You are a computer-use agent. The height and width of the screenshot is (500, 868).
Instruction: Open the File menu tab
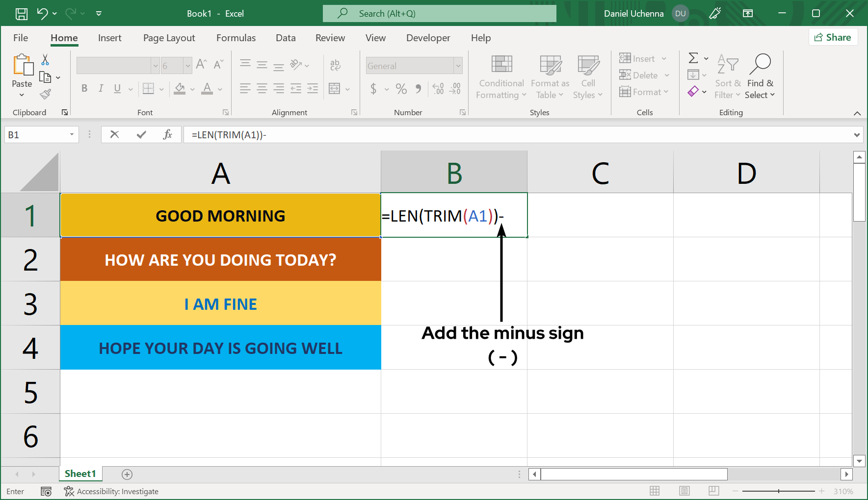click(x=21, y=38)
